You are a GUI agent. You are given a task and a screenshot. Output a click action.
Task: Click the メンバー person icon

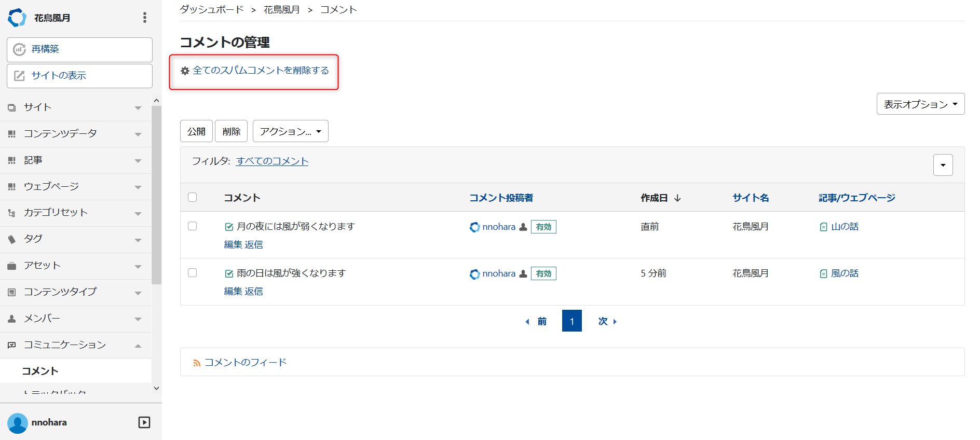pyautogui.click(x=12, y=319)
